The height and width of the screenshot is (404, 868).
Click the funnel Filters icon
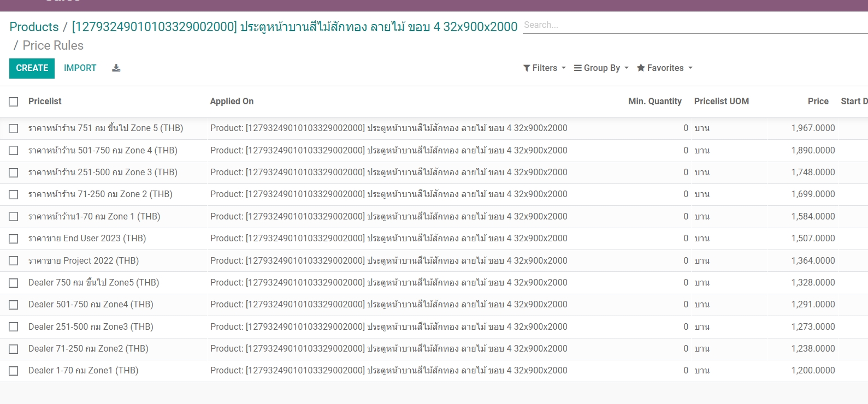tap(527, 68)
